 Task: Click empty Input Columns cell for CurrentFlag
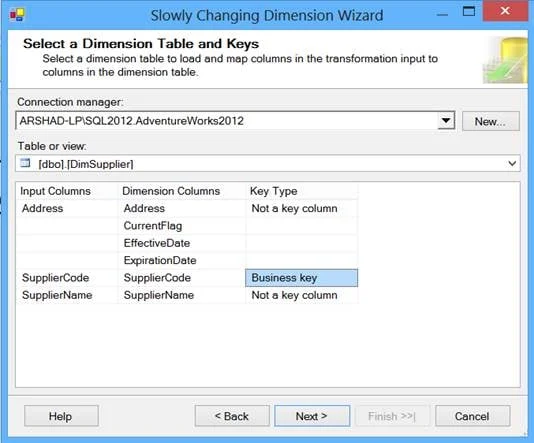pyautogui.click(x=67, y=226)
